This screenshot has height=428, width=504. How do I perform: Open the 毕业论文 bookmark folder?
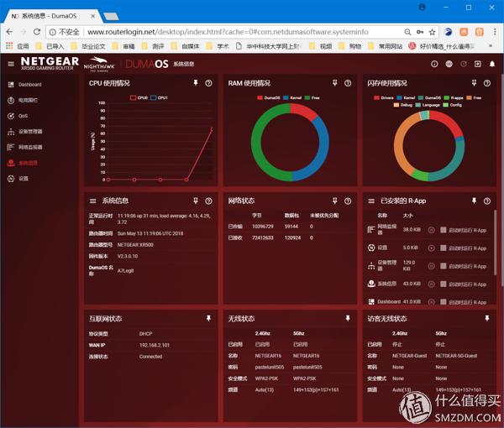pos(87,46)
